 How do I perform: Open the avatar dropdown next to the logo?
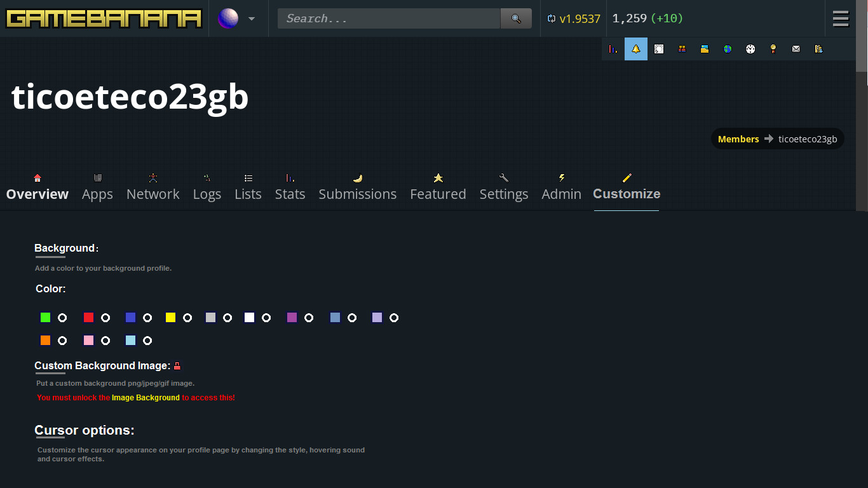238,18
